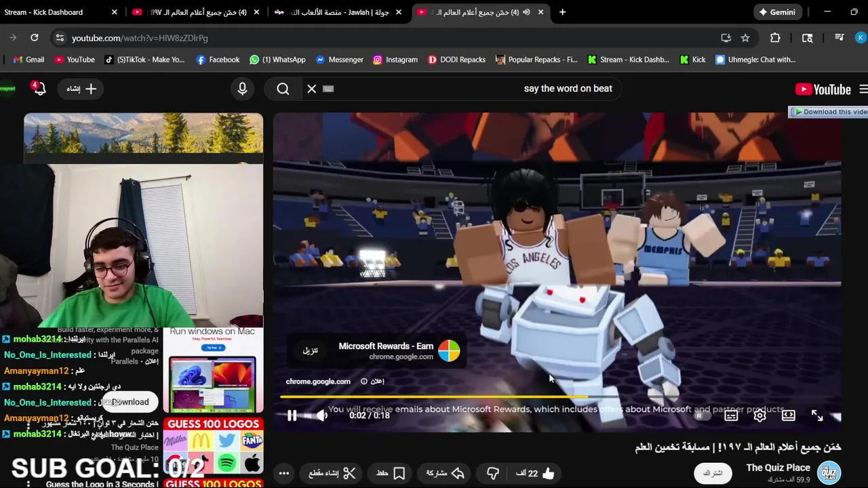Screen dimensions: 868x488
Task: Open Guess 100 Logos video thumbnail
Action: point(213,446)
